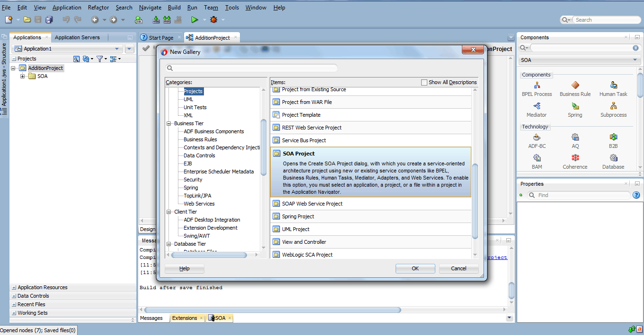
Task: Select the Business Rule component
Action: click(x=575, y=89)
